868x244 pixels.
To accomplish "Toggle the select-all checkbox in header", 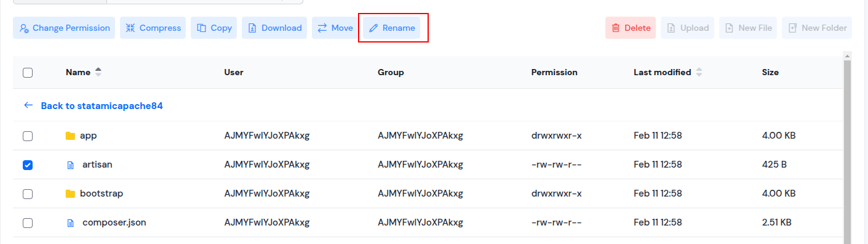I will coord(28,73).
